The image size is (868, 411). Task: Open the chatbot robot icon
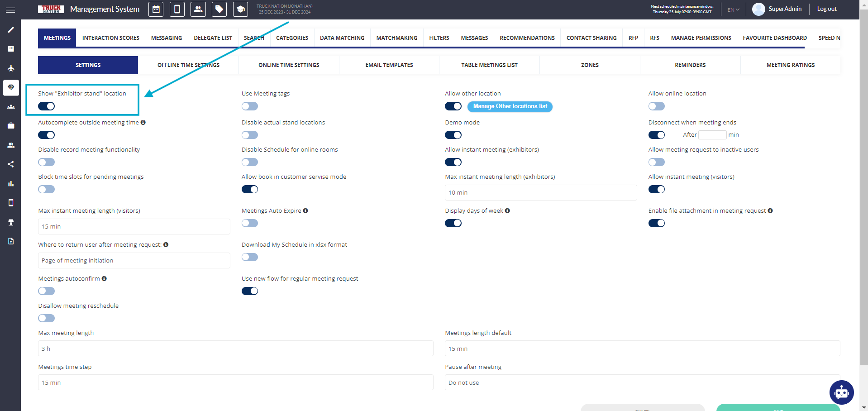coord(841,392)
